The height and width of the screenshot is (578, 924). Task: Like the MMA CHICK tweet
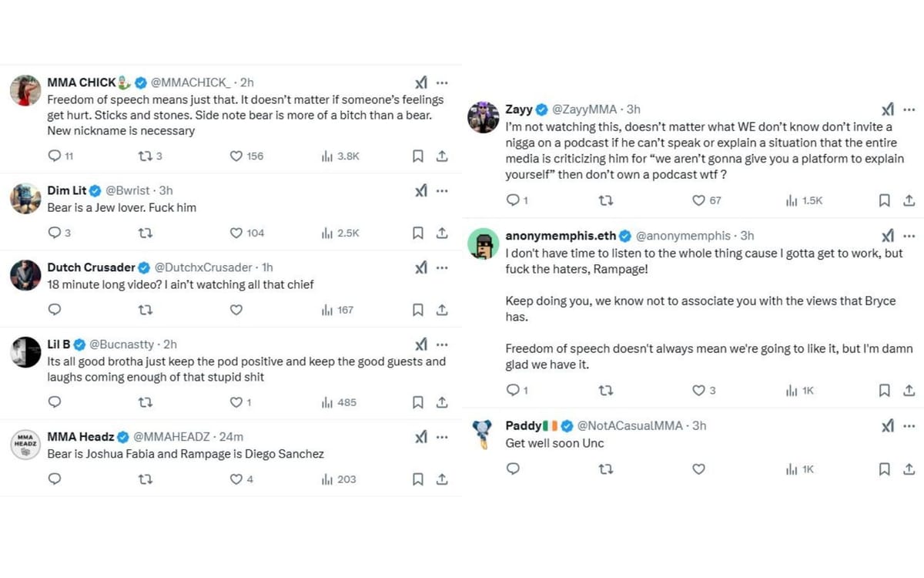[237, 156]
